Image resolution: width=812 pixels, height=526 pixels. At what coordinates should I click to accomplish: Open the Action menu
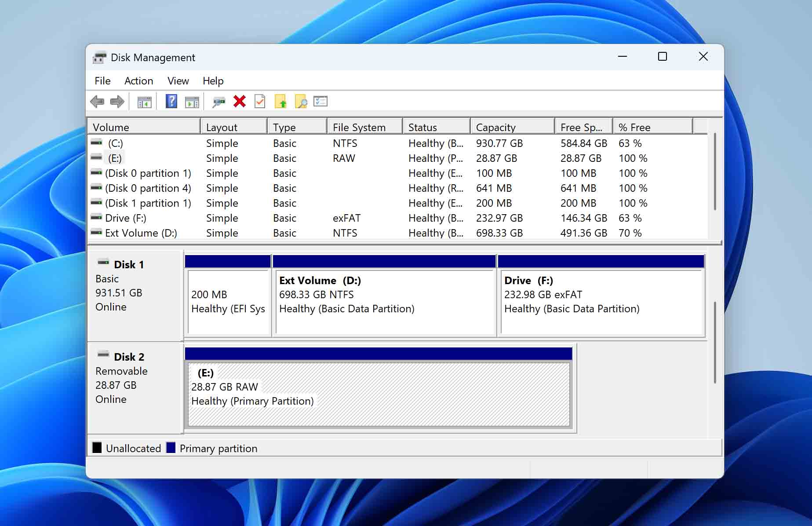coord(138,81)
